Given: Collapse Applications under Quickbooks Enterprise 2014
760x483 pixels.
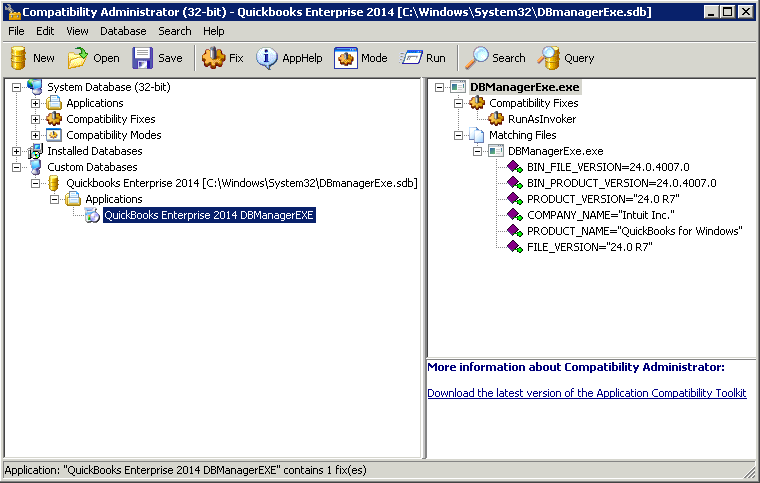Looking at the screenshot, I should 54,200.
